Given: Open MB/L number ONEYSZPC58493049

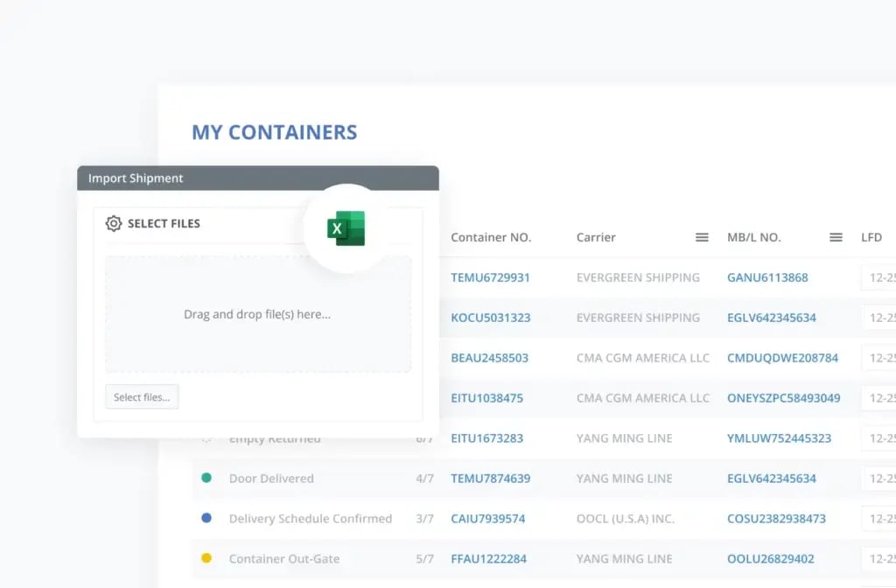Looking at the screenshot, I should click(x=783, y=398).
